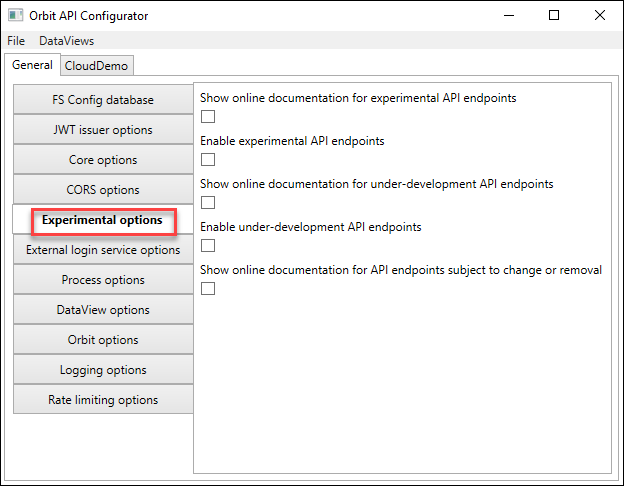
Task: Open FS Config database section
Action: (x=103, y=100)
